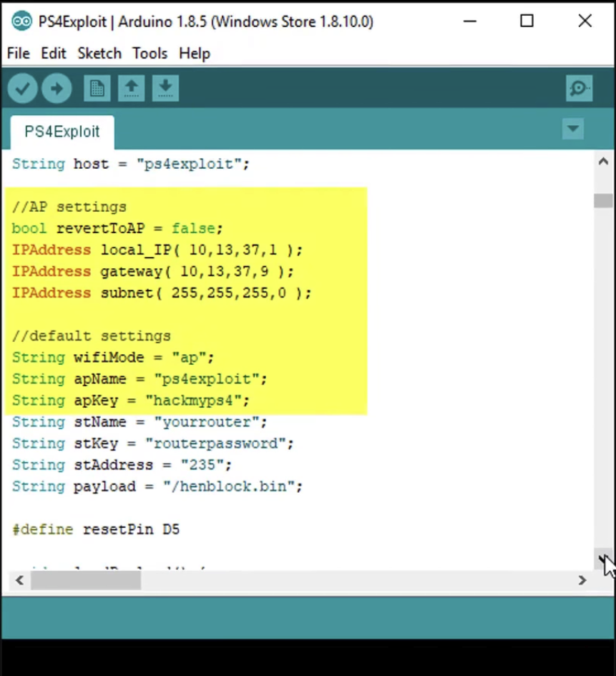
Task: Open the Sketch menu
Action: (99, 54)
